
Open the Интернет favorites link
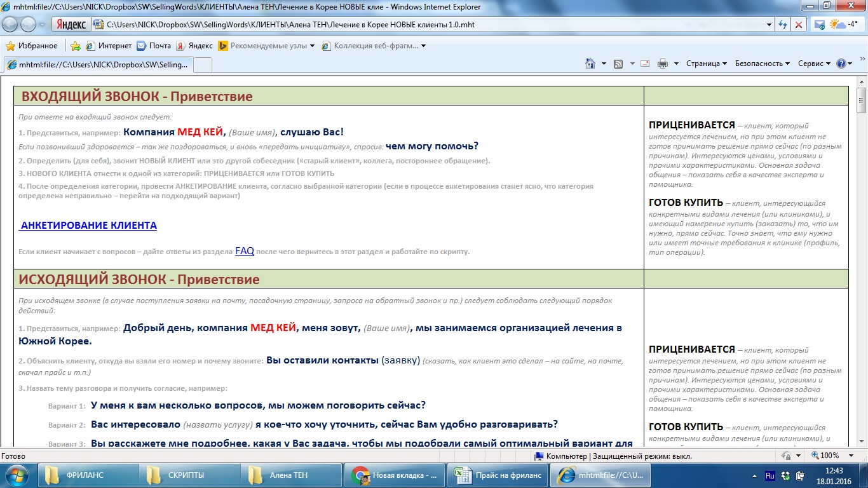pos(109,46)
